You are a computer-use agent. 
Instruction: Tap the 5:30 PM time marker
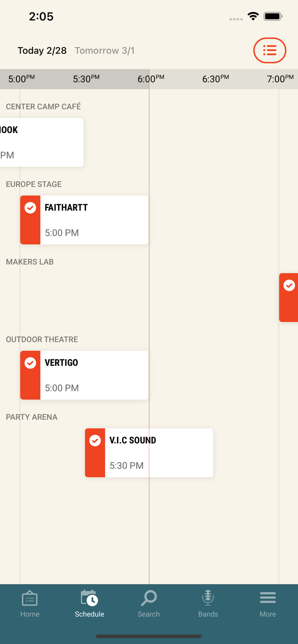point(86,79)
